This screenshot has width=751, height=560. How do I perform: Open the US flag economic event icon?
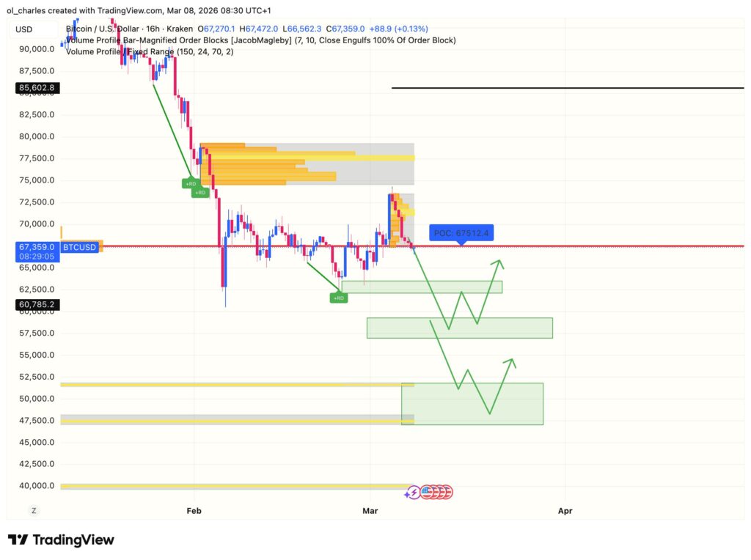[425, 492]
